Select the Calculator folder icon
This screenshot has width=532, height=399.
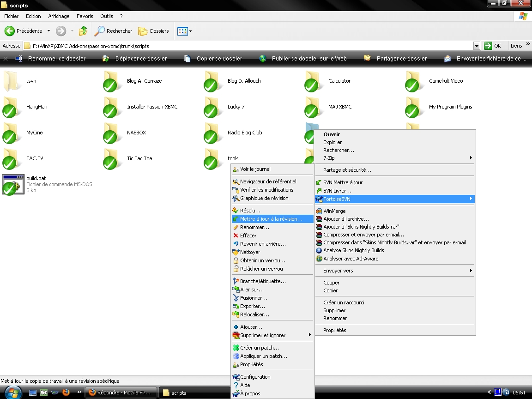pos(314,82)
